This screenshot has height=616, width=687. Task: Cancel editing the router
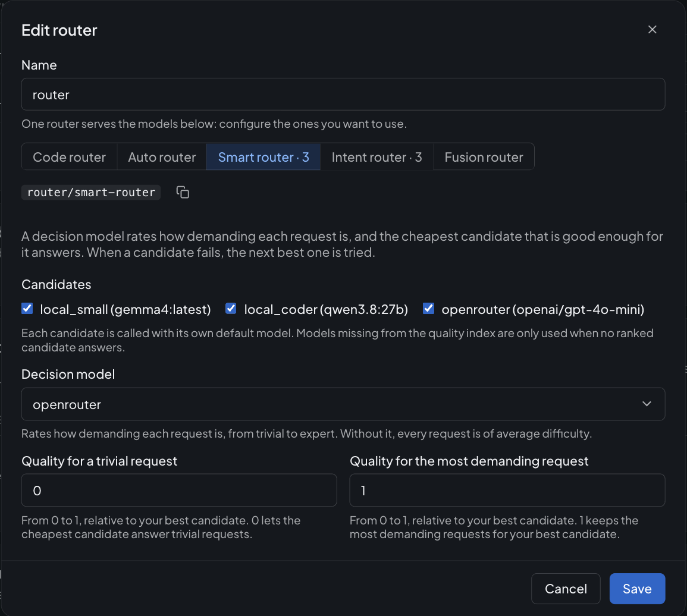point(566,589)
